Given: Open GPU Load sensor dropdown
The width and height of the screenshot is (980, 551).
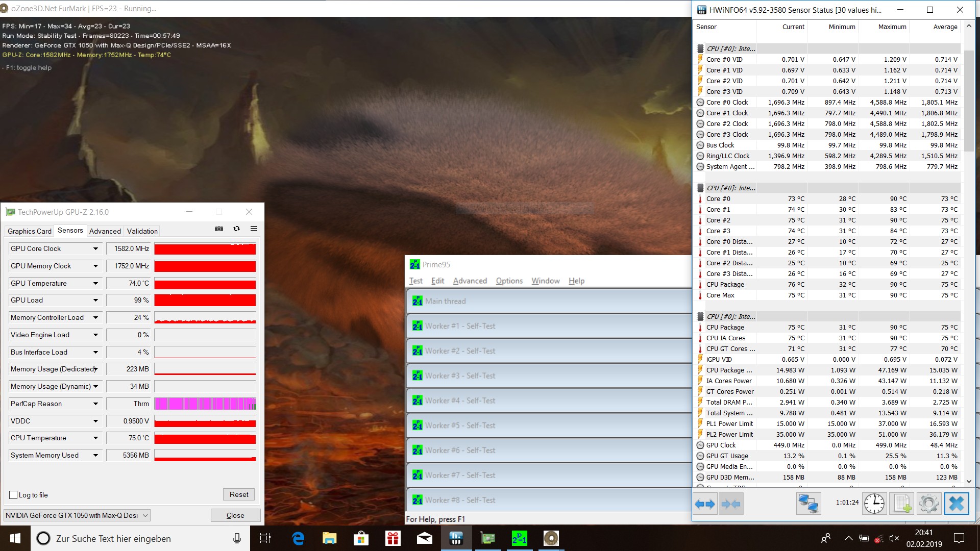Looking at the screenshot, I should coord(95,300).
